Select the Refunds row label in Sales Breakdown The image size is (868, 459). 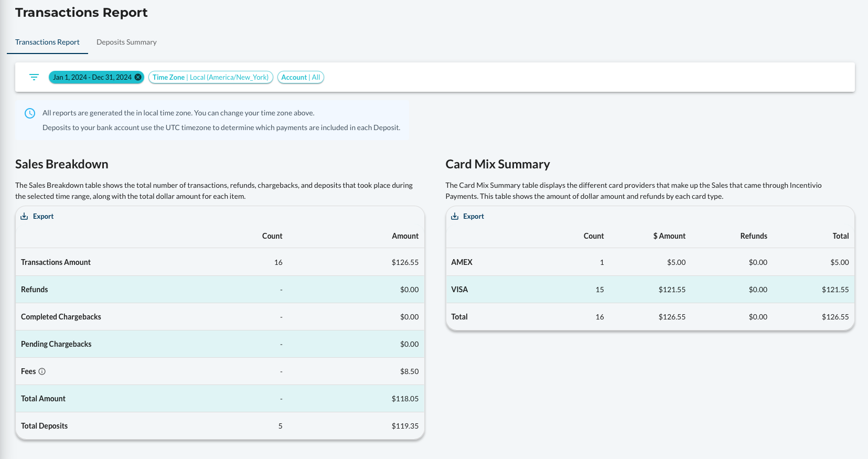coord(35,290)
